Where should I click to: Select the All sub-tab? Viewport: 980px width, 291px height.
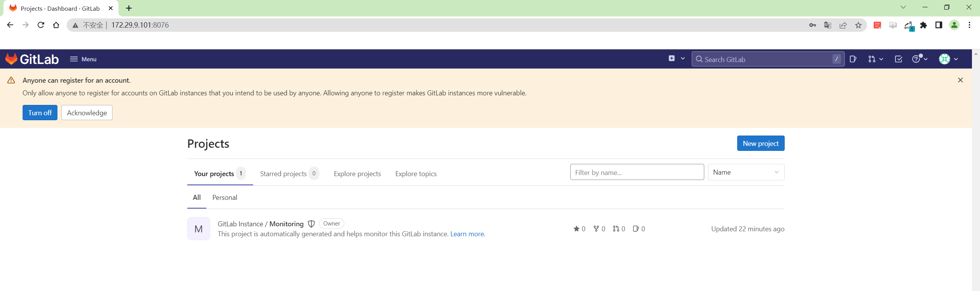[197, 198]
